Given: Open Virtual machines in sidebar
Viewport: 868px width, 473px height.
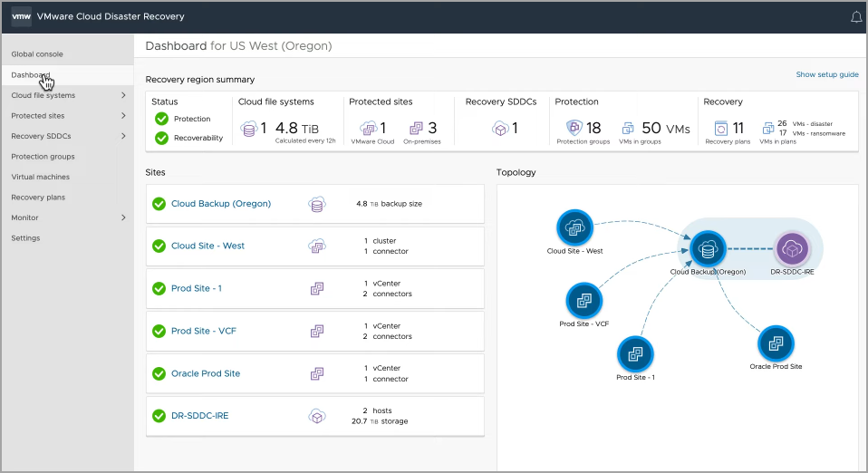Looking at the screenshot, I should coord(41,178).
